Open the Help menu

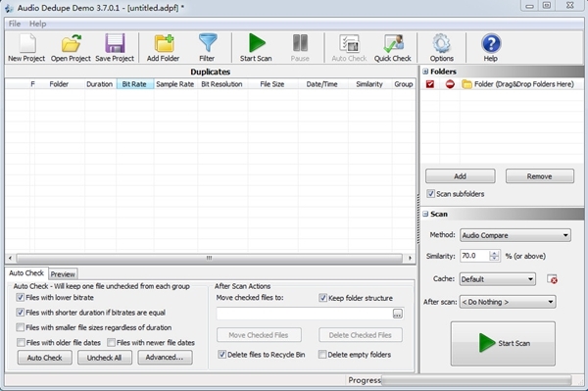(x=37, y=24)
